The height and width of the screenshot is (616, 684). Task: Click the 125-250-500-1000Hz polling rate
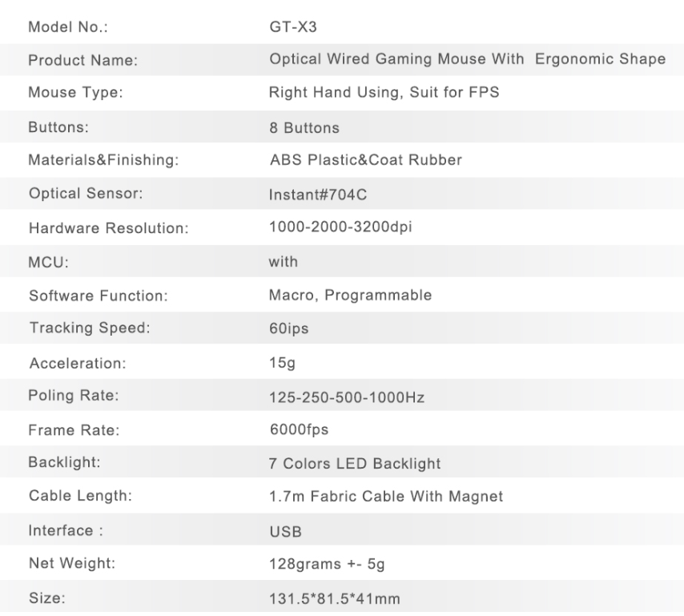(345, 397)
